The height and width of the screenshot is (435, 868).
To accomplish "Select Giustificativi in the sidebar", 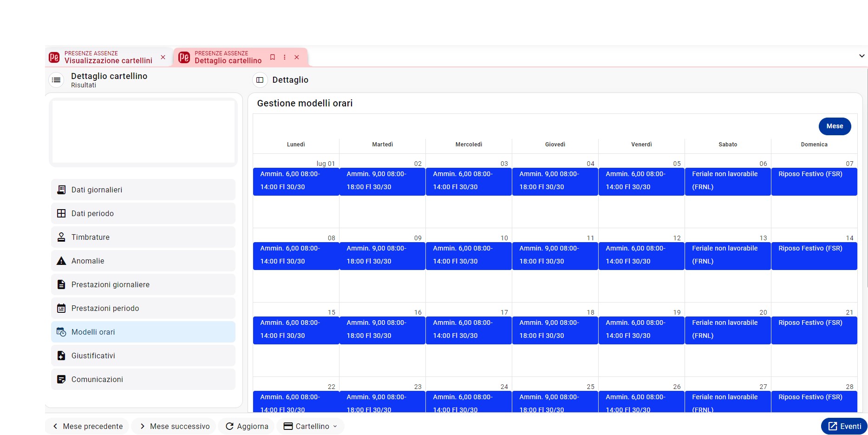I will [x=143, y=356].
